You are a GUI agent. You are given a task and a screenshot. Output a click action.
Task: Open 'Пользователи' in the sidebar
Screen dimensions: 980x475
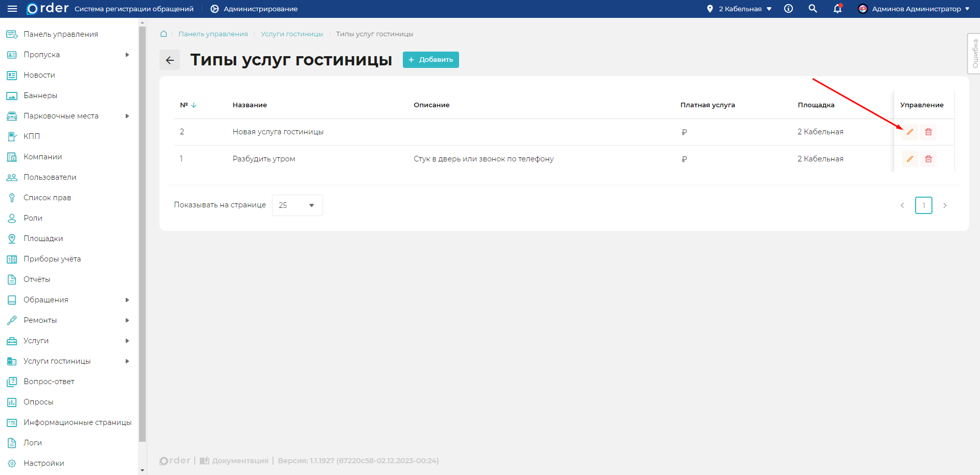tap(50, 177)
